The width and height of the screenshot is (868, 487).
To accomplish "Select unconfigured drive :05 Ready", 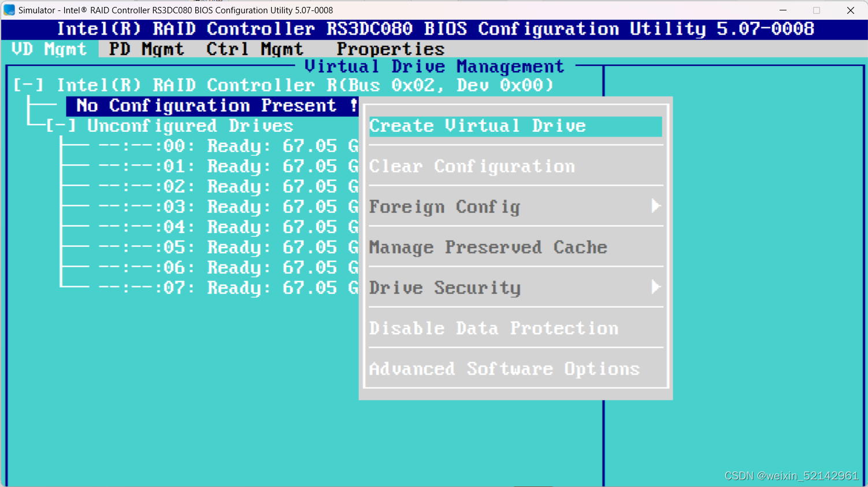I will 228,248.
